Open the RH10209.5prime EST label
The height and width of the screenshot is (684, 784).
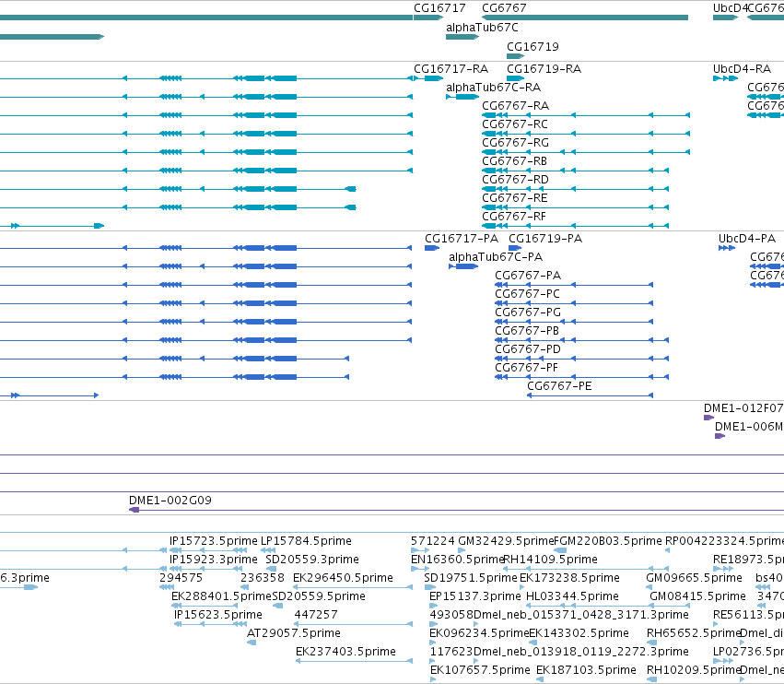coord(694,670)
